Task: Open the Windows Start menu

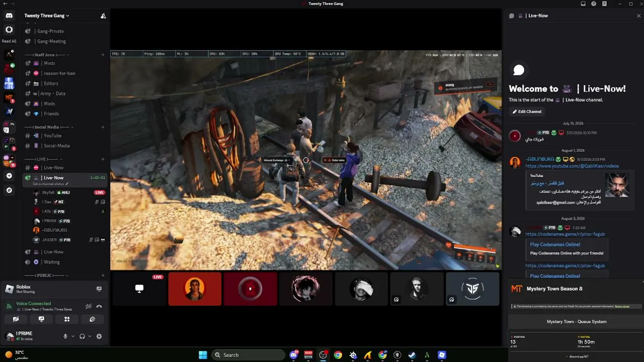Action: coord(203,355)
